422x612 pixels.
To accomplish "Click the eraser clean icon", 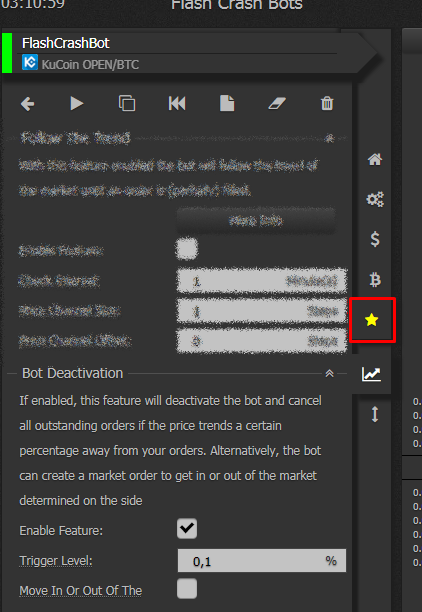I will 277,103.
